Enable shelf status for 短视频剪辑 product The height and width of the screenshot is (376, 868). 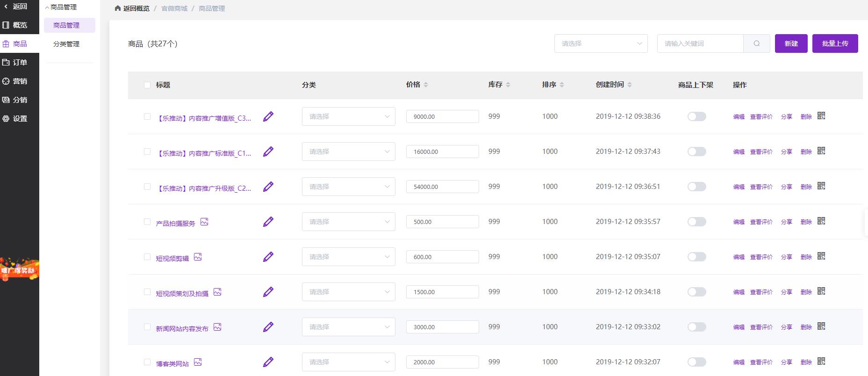696,257
